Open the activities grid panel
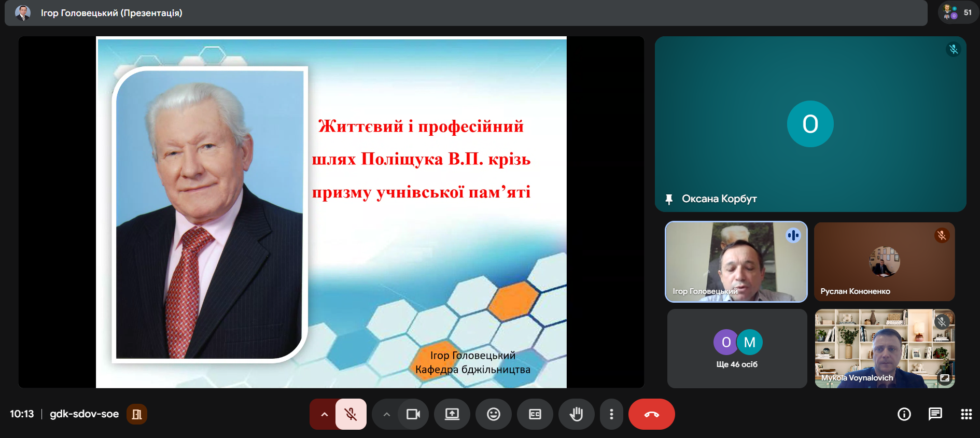Screen dimensions: 980x438 [x=967, y=414]
